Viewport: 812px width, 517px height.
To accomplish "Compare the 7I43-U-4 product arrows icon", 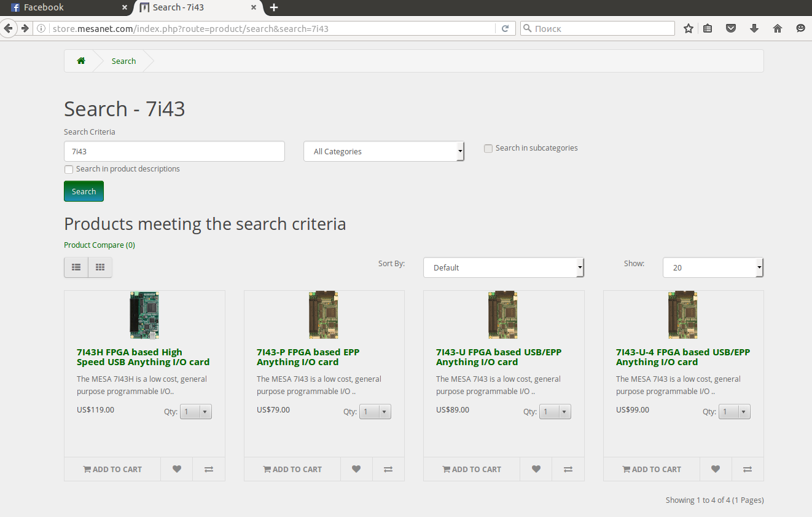I will [748, 469].
